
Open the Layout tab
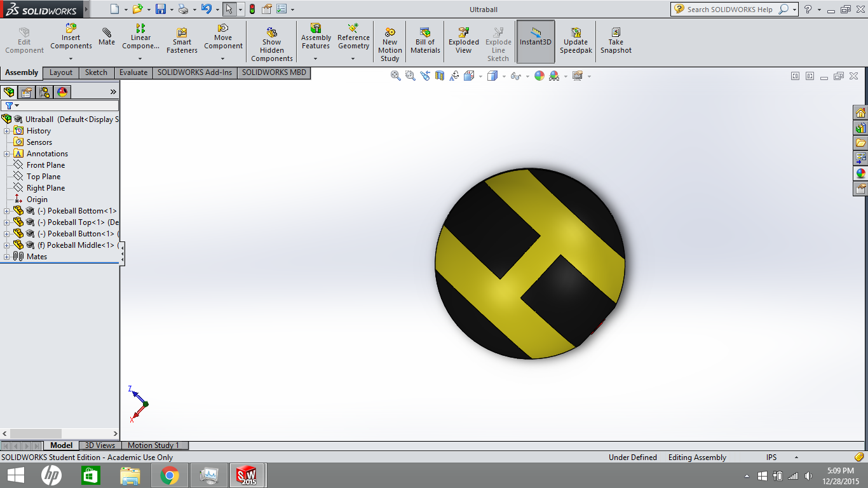click(61, 72)
